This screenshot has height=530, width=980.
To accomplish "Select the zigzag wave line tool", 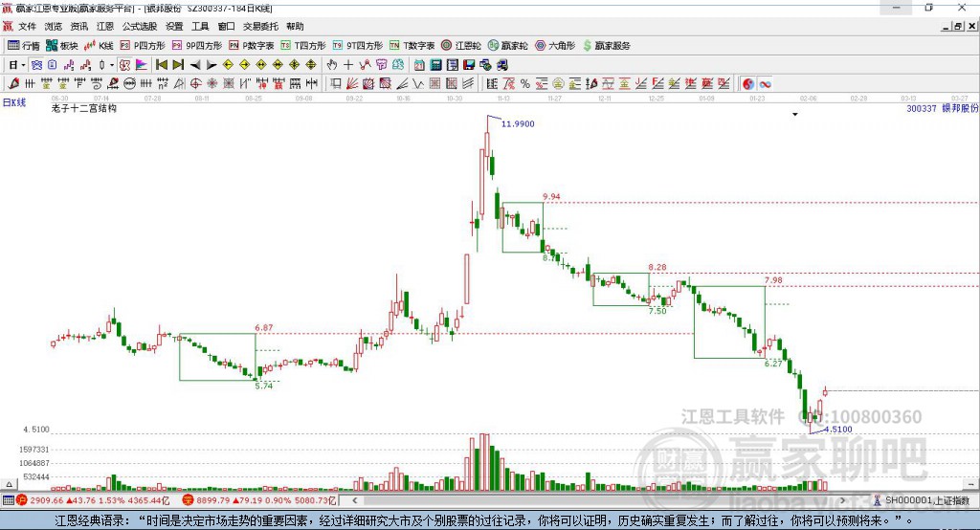I will tap(417, 84).
